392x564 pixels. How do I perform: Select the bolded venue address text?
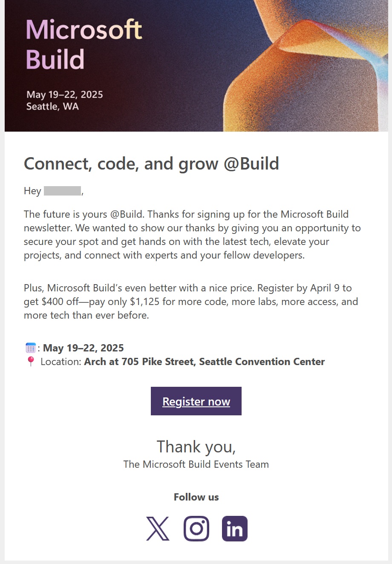coord(204,362)
